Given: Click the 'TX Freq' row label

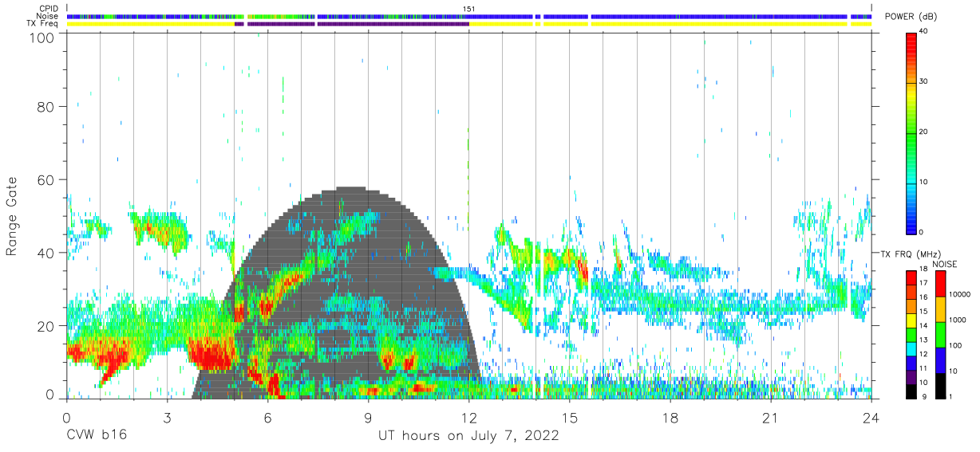Looking at the screenshot, I should pyautogui.click(x=42, y=24).
